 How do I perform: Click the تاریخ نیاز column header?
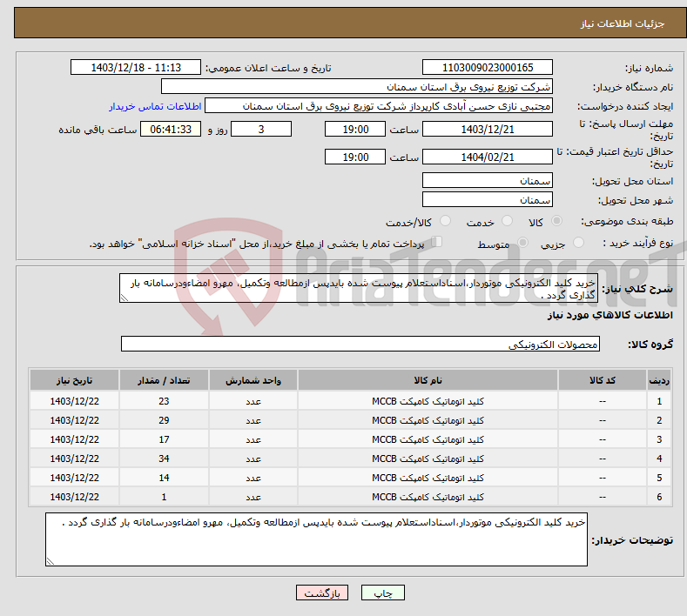(75, 381)
